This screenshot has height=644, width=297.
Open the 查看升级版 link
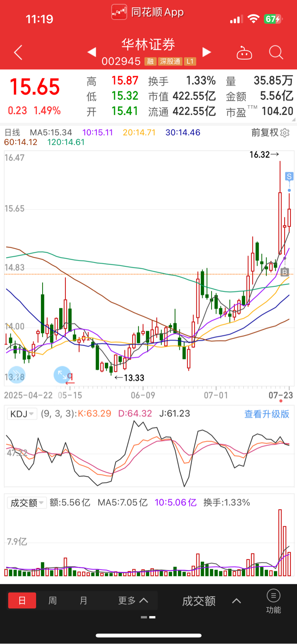click(267, 414)
